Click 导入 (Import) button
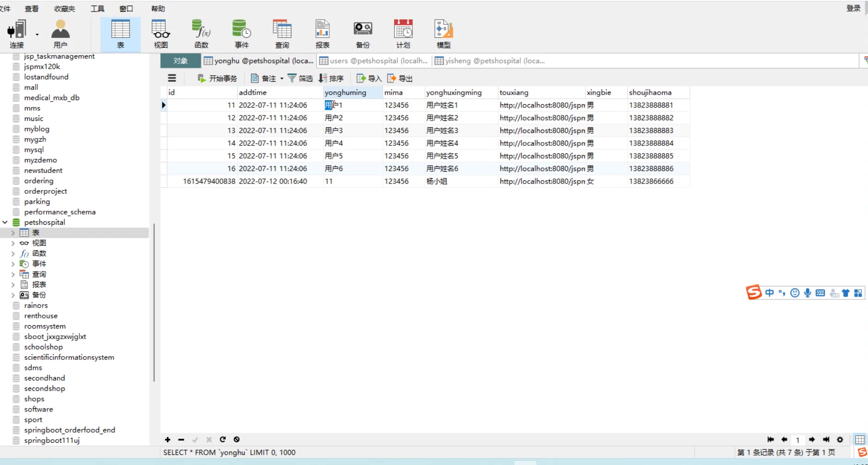 pyautogui.click(x=369, y=78)
